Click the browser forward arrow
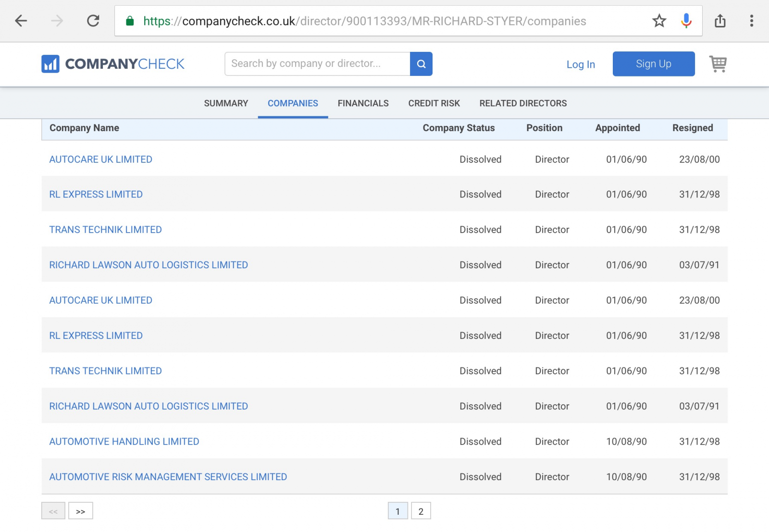Image resolution: width=769 pixels, height=532 pixels. click(x=57, y=21)
